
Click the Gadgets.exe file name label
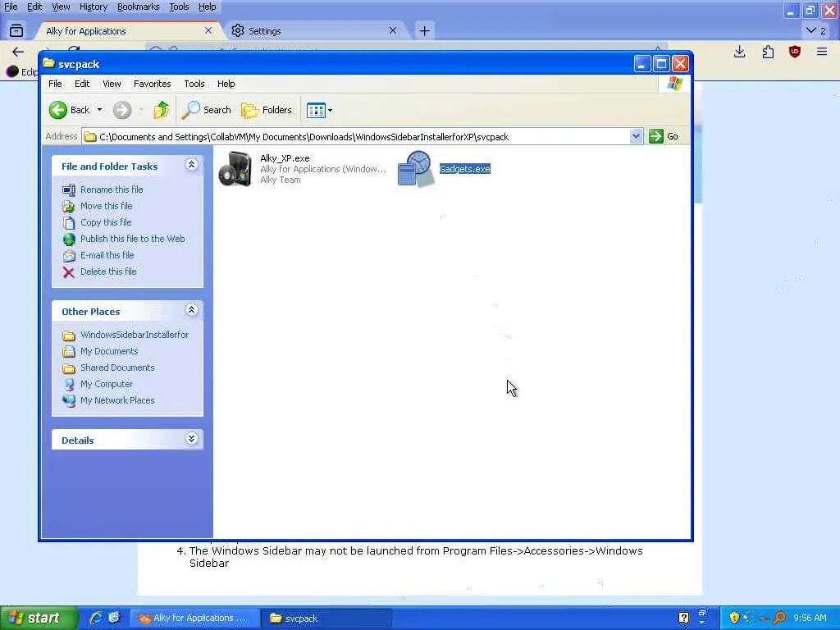click(464, 169)
